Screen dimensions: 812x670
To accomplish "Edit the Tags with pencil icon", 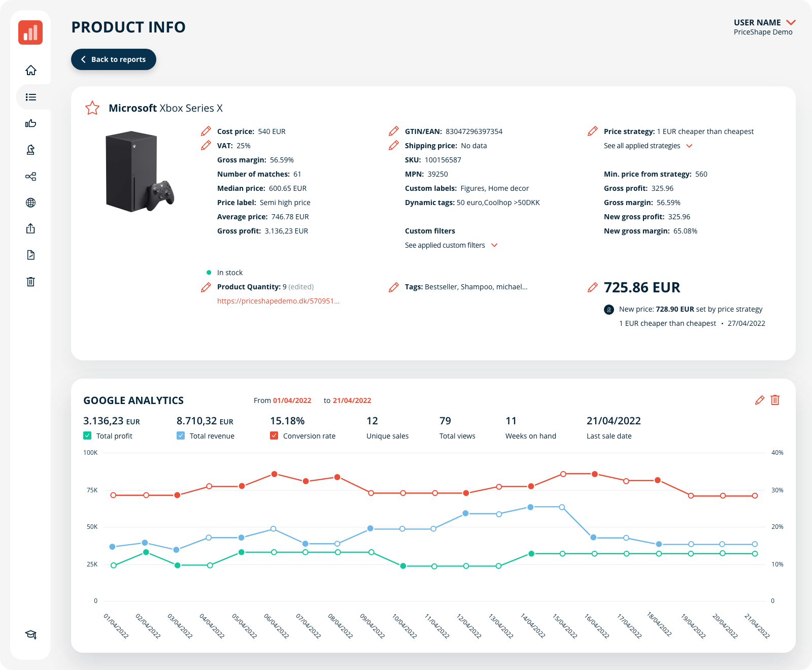I will (394, 287).
